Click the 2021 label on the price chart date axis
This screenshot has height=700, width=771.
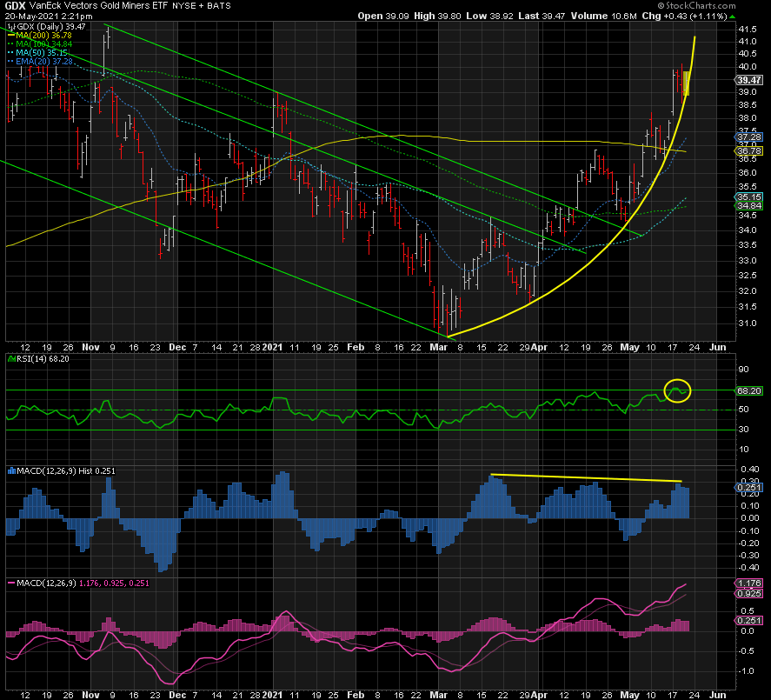(272, 347)
